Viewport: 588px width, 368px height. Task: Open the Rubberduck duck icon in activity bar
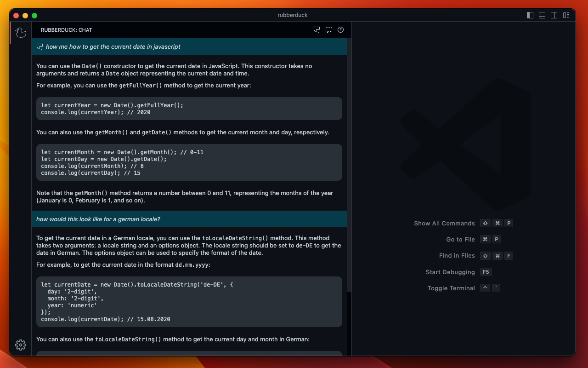21,33
